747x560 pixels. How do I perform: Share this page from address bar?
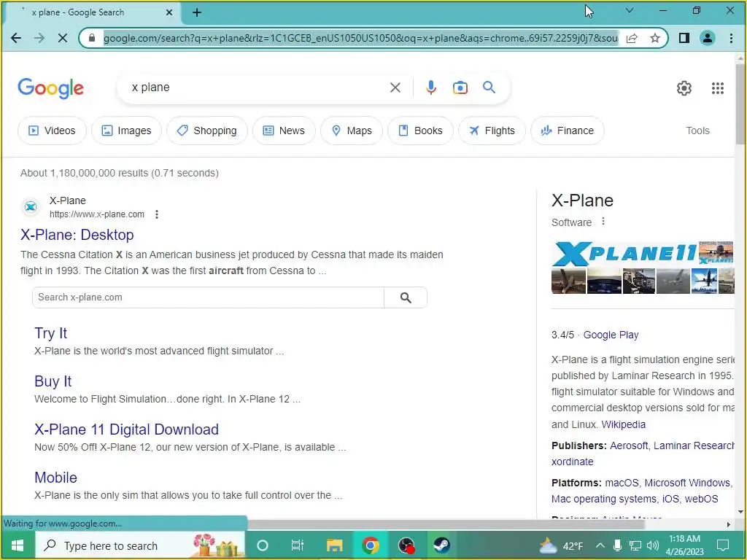[632, 38]
